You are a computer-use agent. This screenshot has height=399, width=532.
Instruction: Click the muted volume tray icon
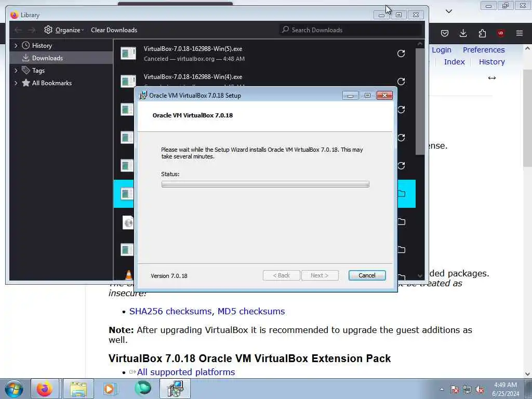tap(480, 390)
